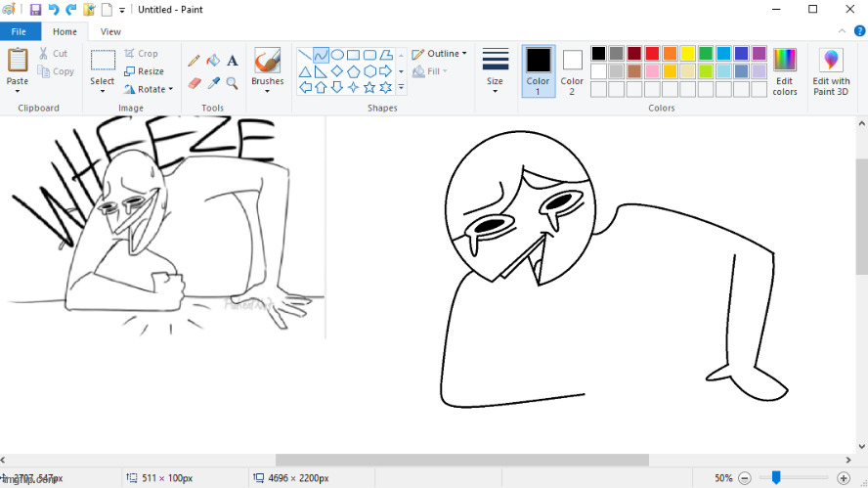Choose the Right arrow shape
The image size is (868, 488).
click(x=386, y=71)
